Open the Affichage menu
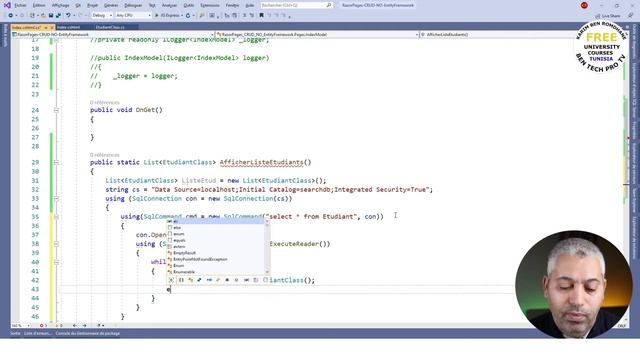640x360 pixels. pos(60,5)
